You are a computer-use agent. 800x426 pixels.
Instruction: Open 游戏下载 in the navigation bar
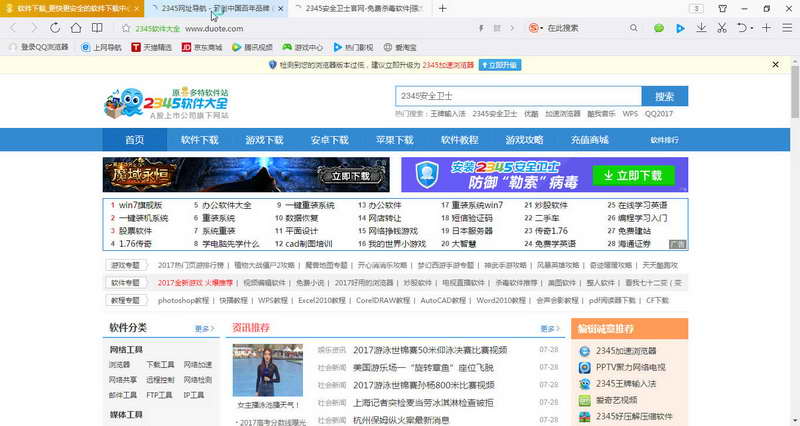264,140
